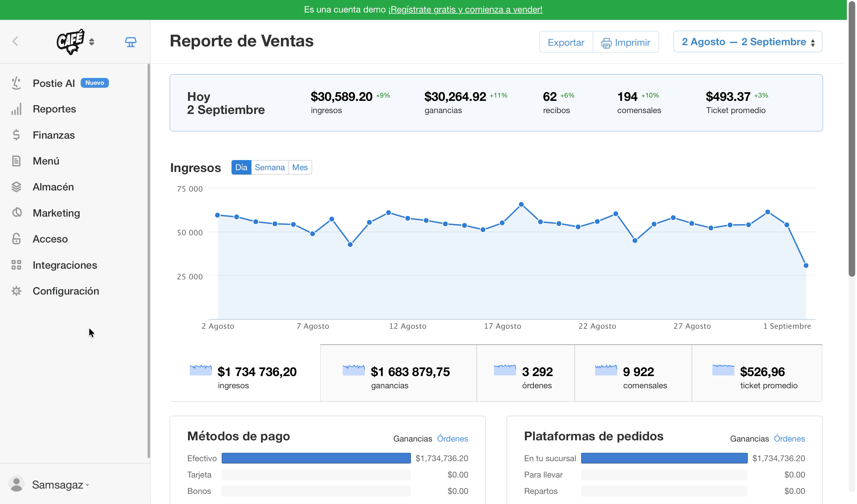This screenshot has width=857, height=504.
Task: Click the Samsagaz user avatar
Action: click(16, 484)
